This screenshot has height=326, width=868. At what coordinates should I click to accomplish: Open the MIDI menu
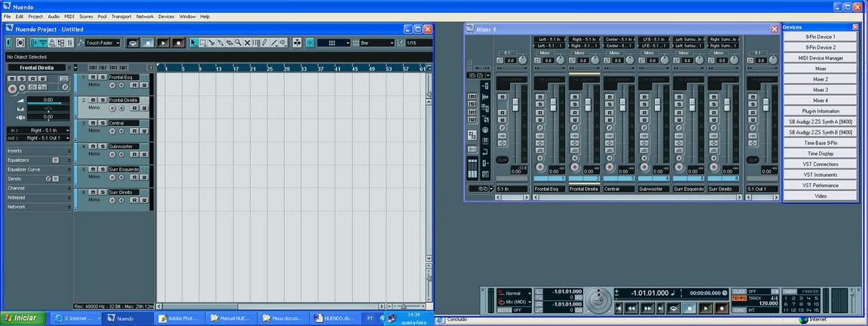coord(69,17)
